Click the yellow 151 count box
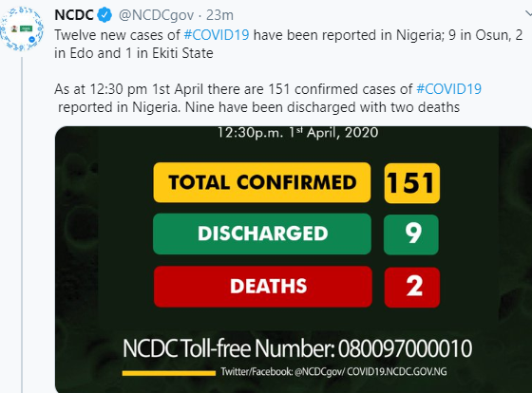The height and width of the screenshot is (393, 532). 412,183
